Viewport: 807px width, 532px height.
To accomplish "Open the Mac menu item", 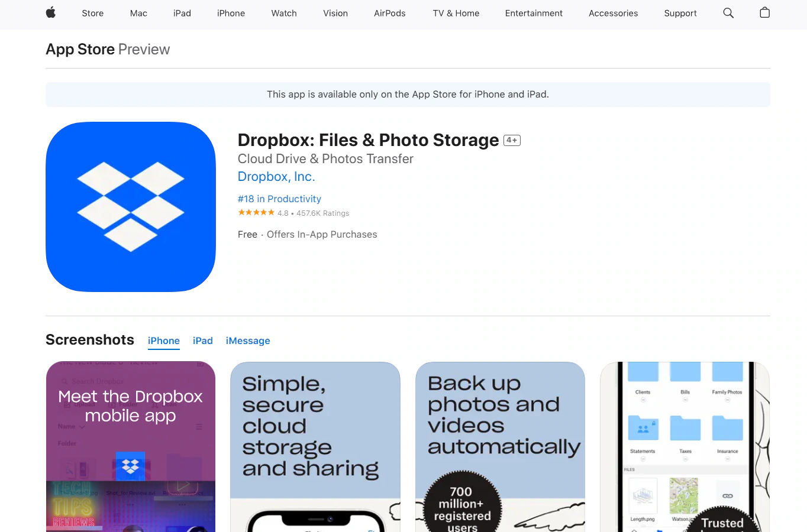I will (x=138, y=13).
